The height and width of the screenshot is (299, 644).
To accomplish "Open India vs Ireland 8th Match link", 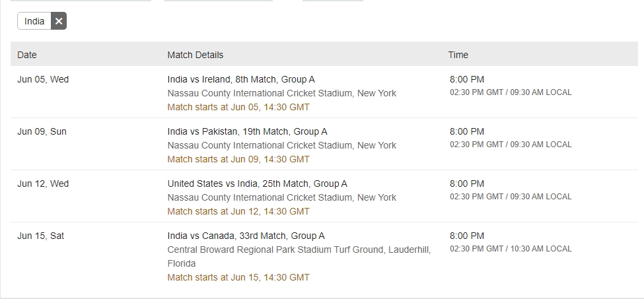I will pyautogui.click(x=241, y=79).
